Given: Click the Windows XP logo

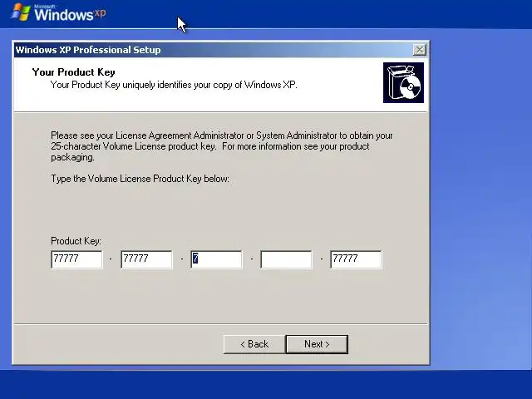Looking at the screenshot, I should tap(59, 12).
